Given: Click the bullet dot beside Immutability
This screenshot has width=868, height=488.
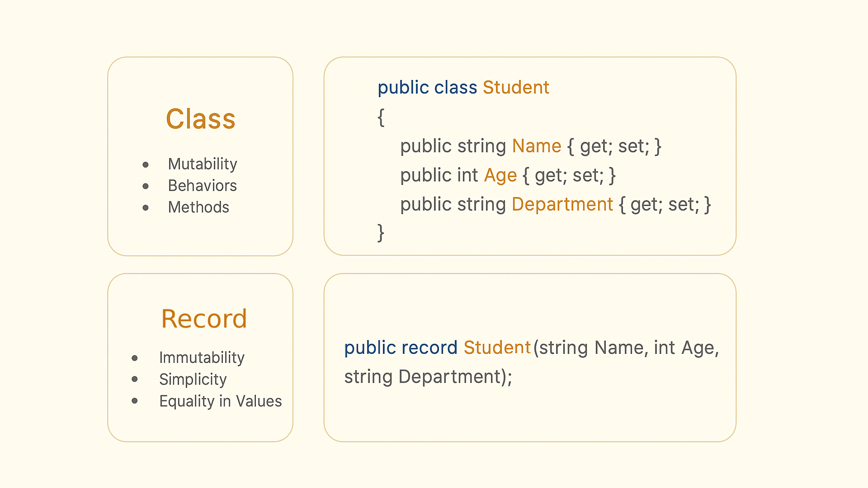Looking at the screenshot, I should point(135,358).
